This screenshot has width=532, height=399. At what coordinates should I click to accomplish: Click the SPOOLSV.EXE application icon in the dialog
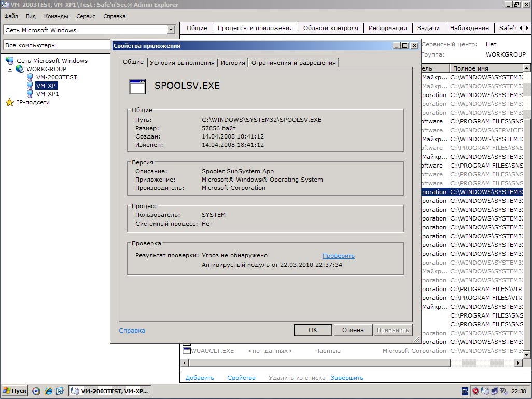pos(137,87)
